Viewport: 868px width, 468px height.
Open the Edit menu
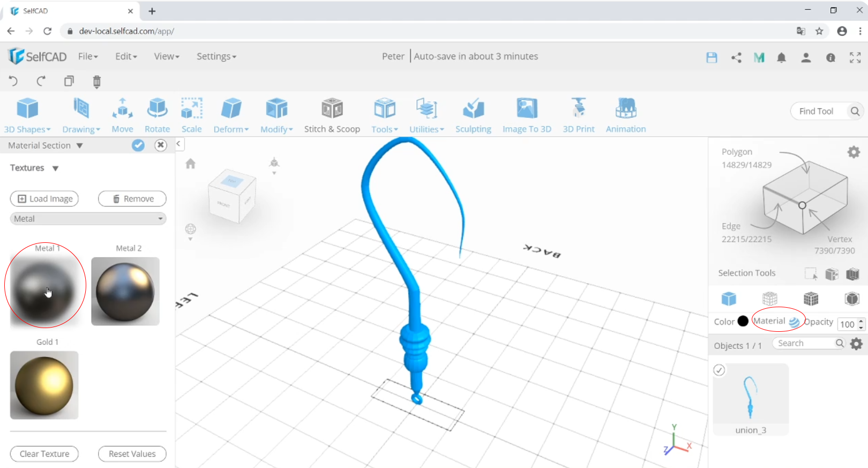coord(126,56)
